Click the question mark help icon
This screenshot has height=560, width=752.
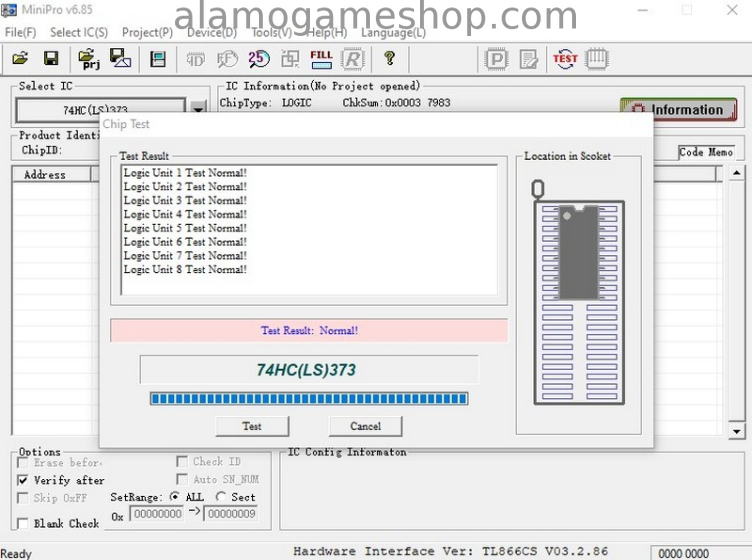(390, 59)
